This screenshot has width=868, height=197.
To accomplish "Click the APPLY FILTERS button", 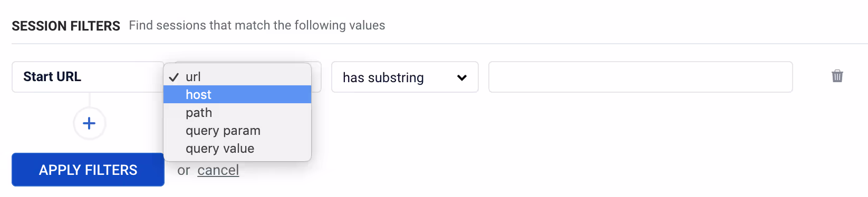I will point(88,170).
